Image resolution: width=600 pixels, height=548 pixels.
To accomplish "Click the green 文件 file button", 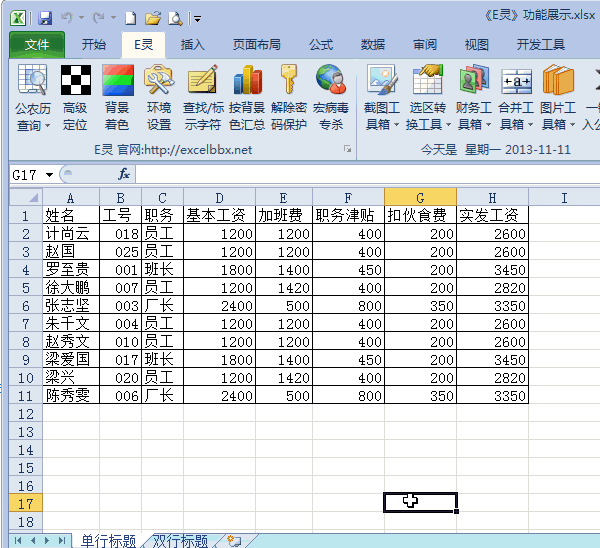I will [37, 45].
